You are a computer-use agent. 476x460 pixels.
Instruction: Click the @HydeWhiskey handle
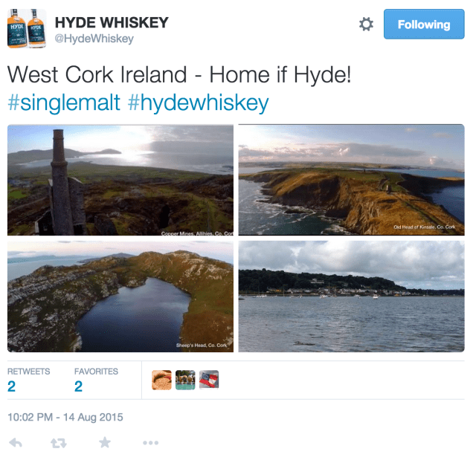[94, 39]
